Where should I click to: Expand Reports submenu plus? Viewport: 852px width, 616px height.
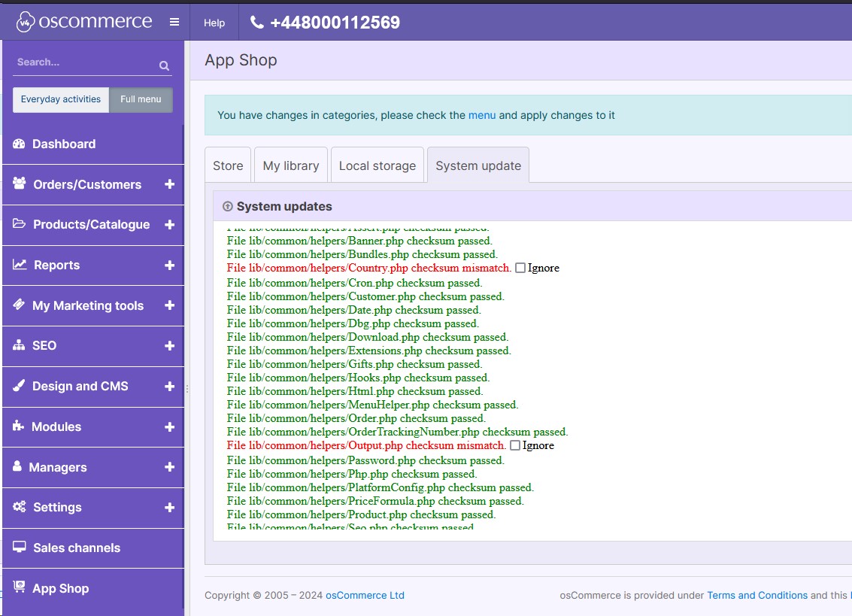pos(169,266)
